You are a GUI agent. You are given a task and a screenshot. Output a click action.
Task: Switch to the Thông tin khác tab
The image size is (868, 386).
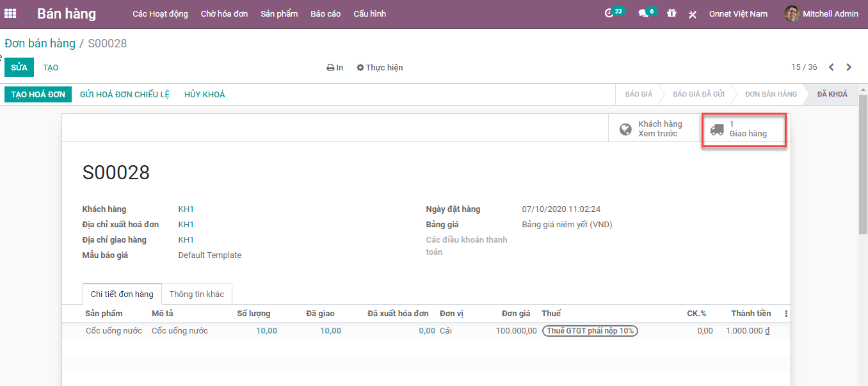pos(197,294)
